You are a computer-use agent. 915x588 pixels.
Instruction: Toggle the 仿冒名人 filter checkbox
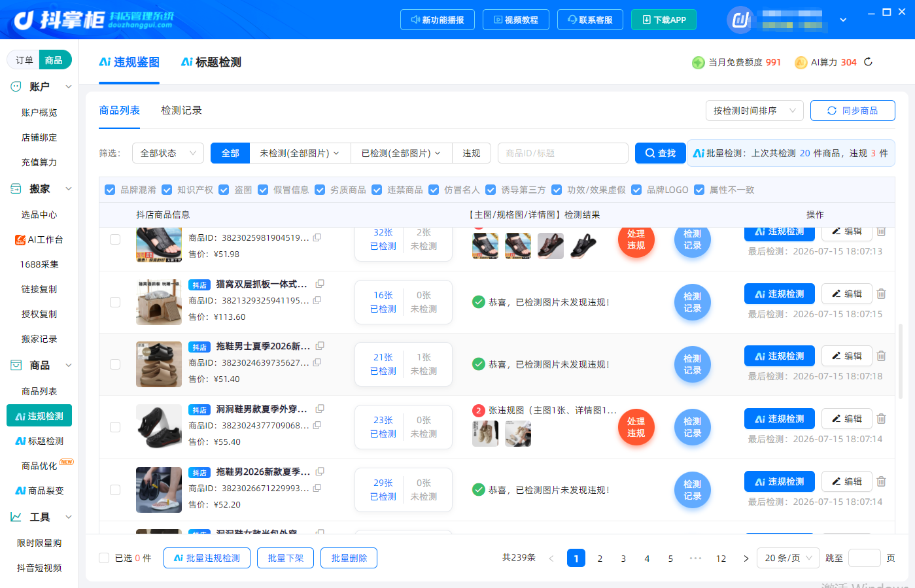(x=434, y=190)
